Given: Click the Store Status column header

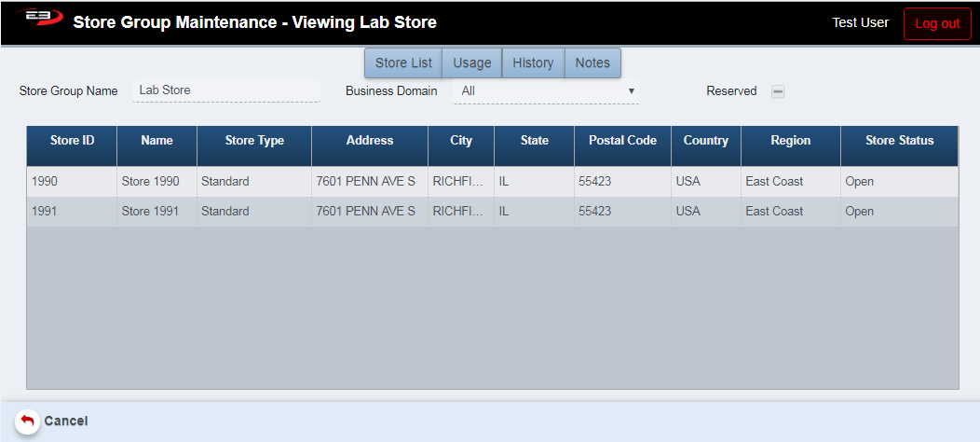Looking at the screenshot, I should click(899, 141).
